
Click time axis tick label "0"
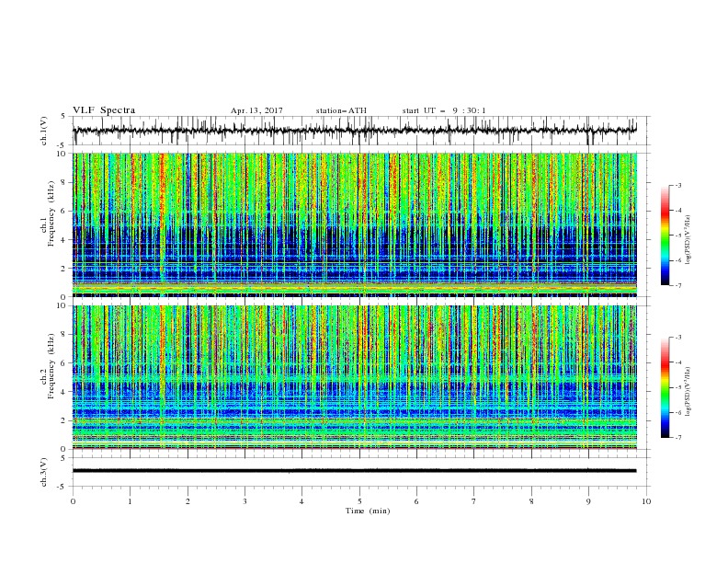coord(73,501)
